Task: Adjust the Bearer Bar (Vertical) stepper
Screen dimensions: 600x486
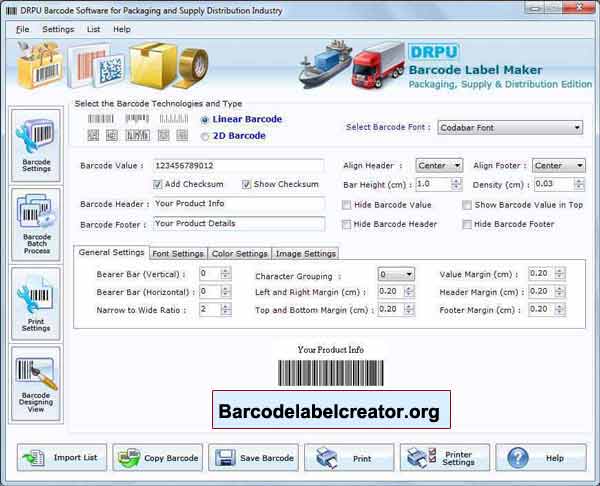Action: (225, 274)
